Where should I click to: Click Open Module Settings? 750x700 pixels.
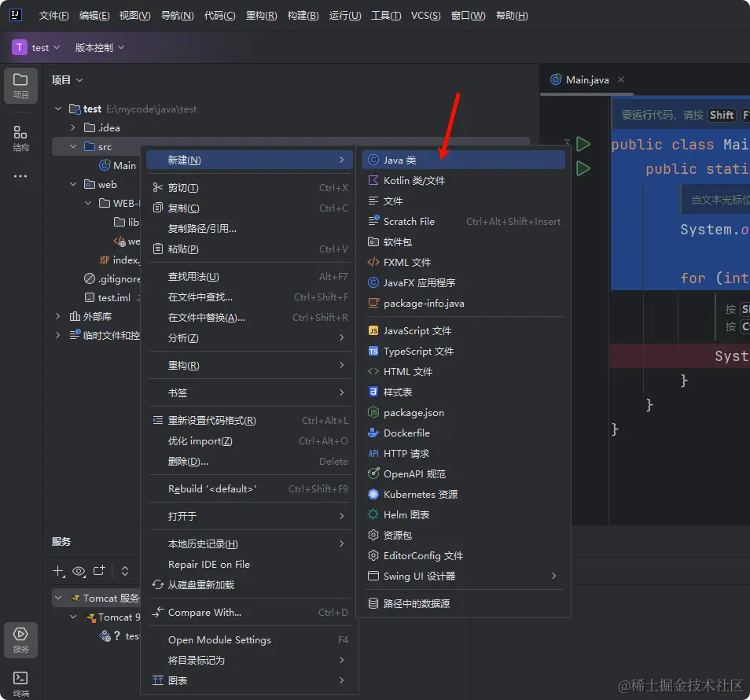pos(250,639)
